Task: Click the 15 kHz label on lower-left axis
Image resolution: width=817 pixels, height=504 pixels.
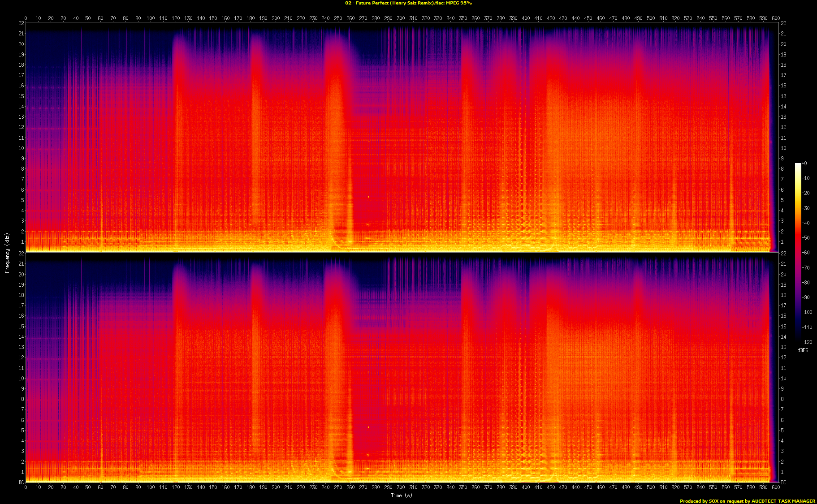Action: [21, 327]
